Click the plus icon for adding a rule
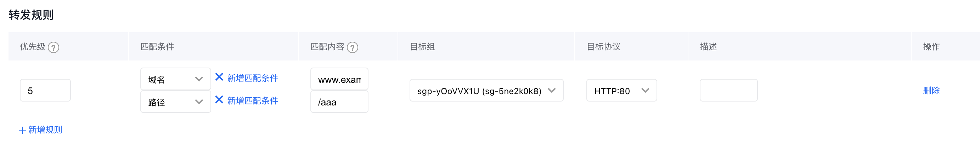Screen dimensions: 980x150 (22, 130)
